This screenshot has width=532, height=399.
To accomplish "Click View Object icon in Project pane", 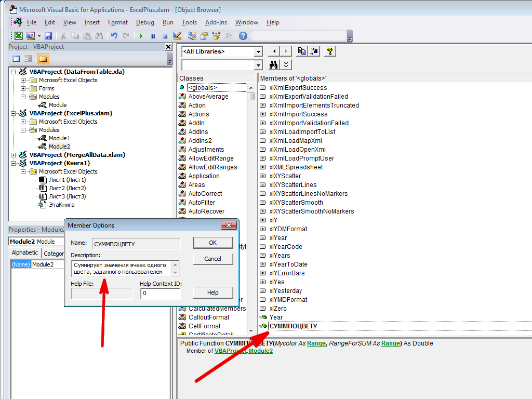I will (28, 59).
